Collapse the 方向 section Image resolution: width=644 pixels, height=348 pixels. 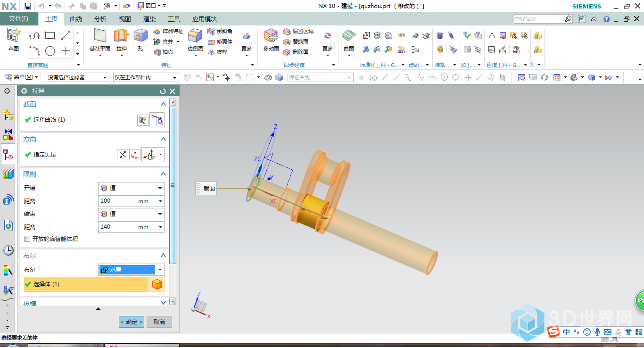[163, 139]
